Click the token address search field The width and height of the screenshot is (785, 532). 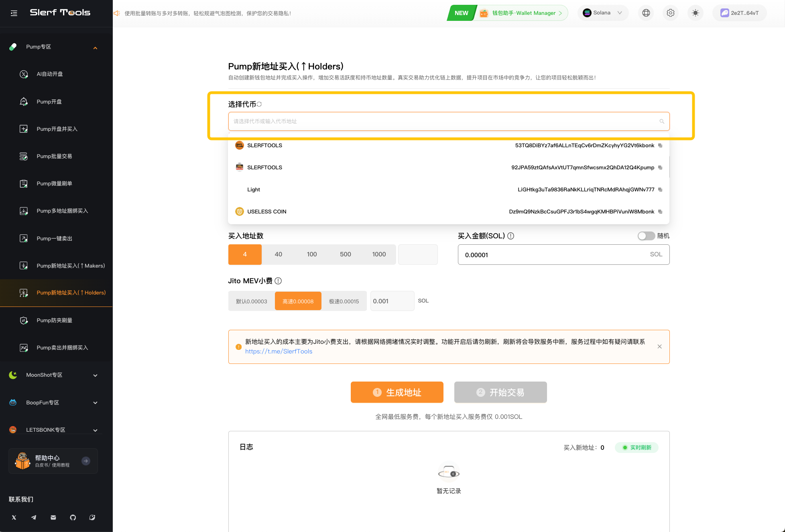click(x=449, y=121)
